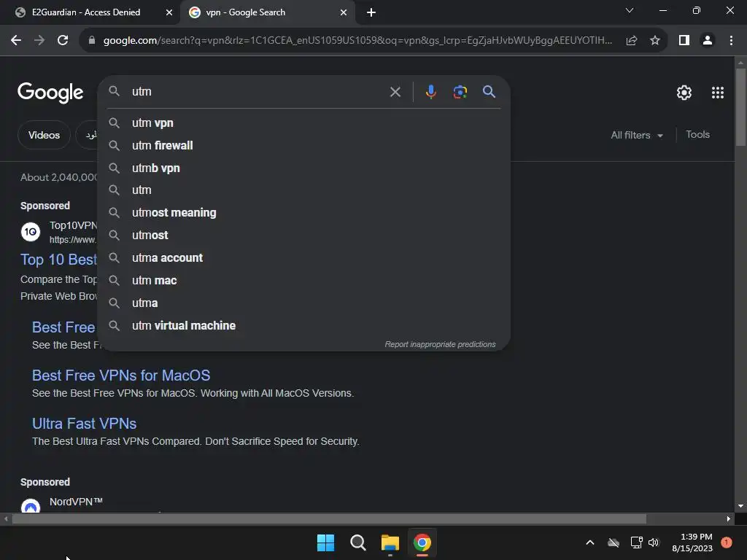Search by image with Google Lens
Viewport: 747px width, 560px height.
click(460, 91)
